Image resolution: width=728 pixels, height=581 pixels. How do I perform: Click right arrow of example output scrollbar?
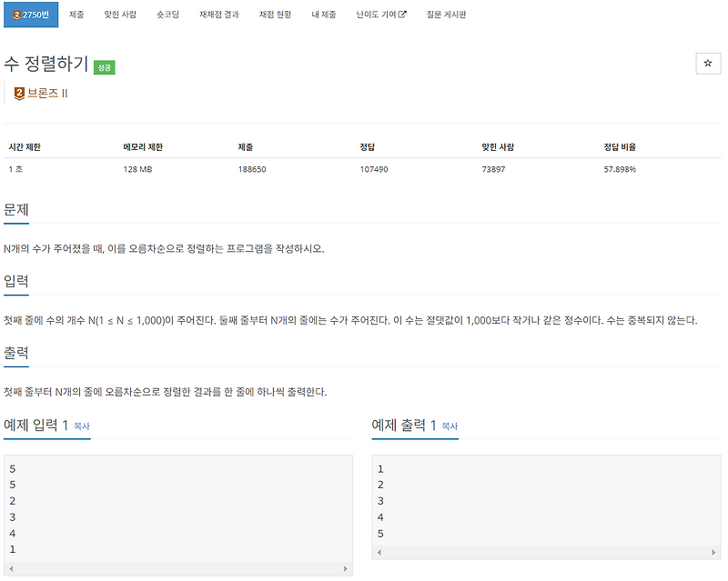(x=713, y=552)
